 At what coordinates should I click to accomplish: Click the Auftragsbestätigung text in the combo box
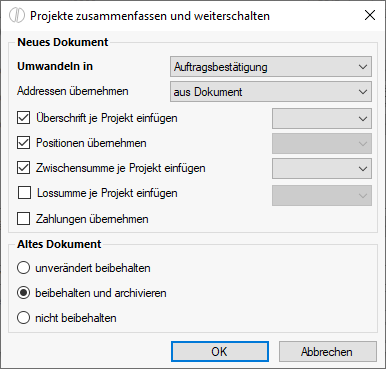coord(221,67)
